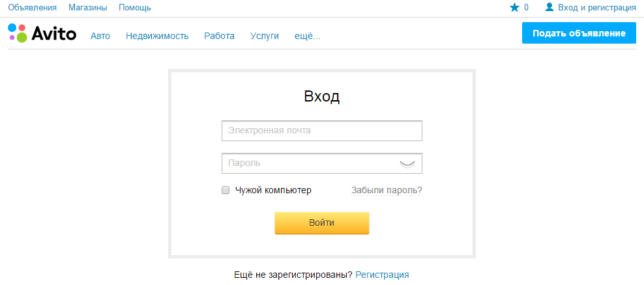Click Вход и регистрация link
Viewport: 644px width, 285px height.
pyautogui.click(x=597, y=7)
